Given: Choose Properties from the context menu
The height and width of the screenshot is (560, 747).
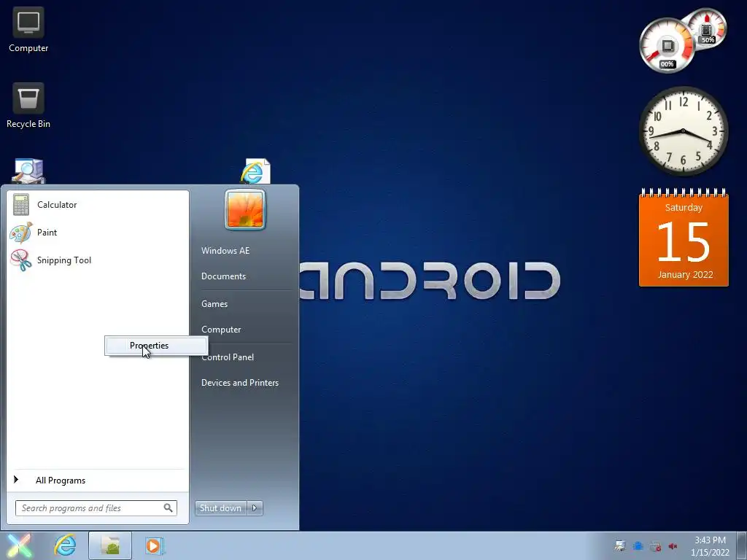Looking at the screenshot, I should point(156,346).
